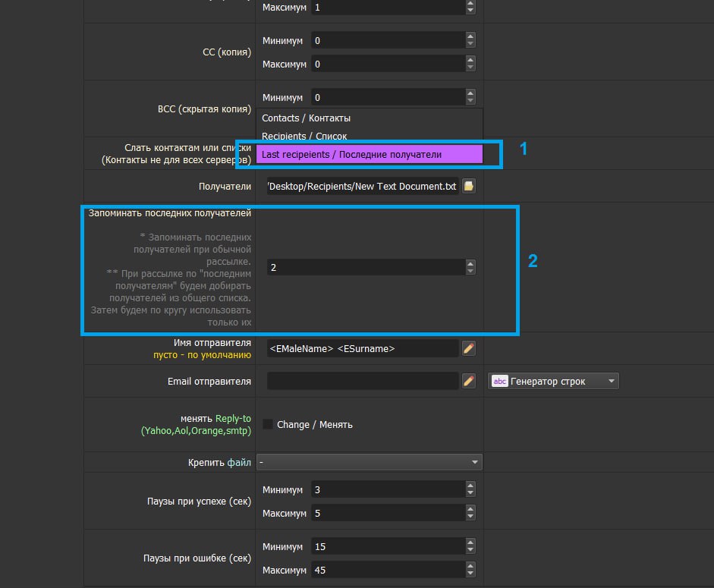Increase remember last recipients value

tap(470, 263)
